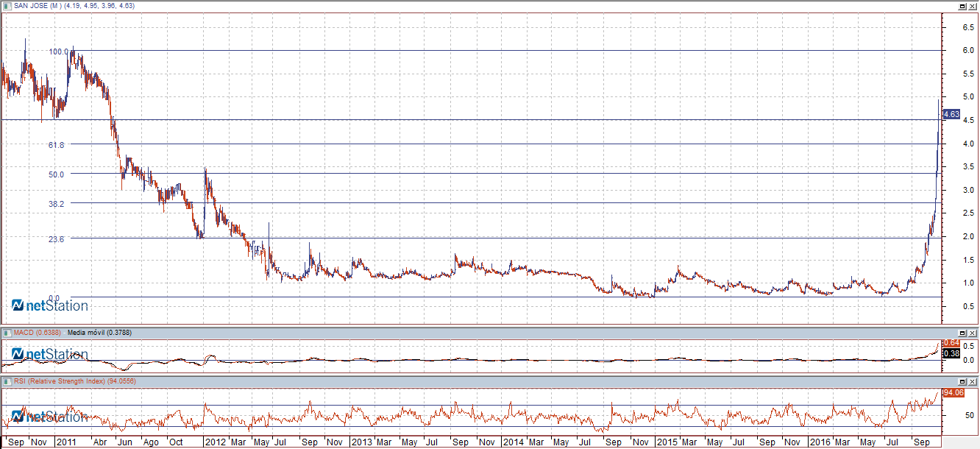The width and height of the screenshot is (980, 449).
Task: Click the 23.6 Fibonacci level label
Action: [x=57, y=239]
